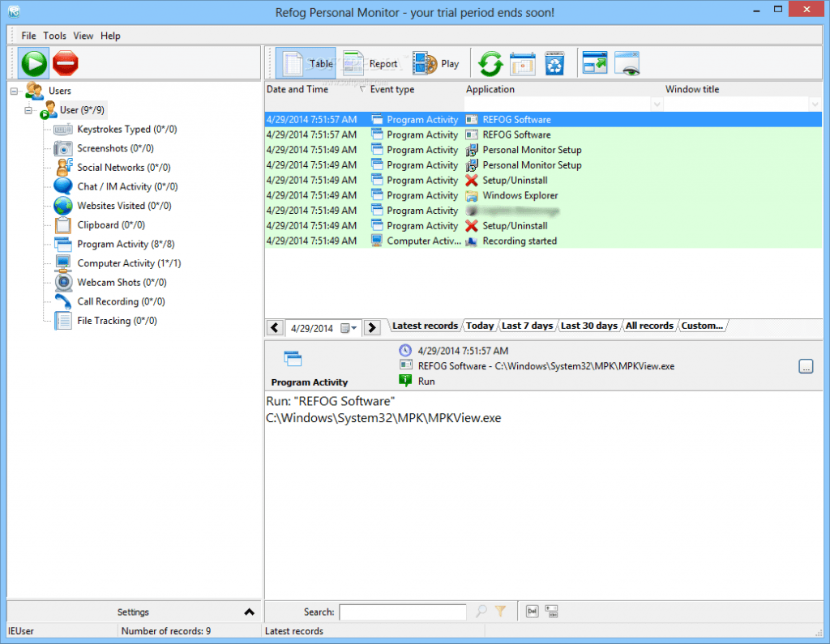Screen dimensions: 830x644
Task: Click the clock icon beside 7:51:57 AM
Action: click(x=405, y=350)
